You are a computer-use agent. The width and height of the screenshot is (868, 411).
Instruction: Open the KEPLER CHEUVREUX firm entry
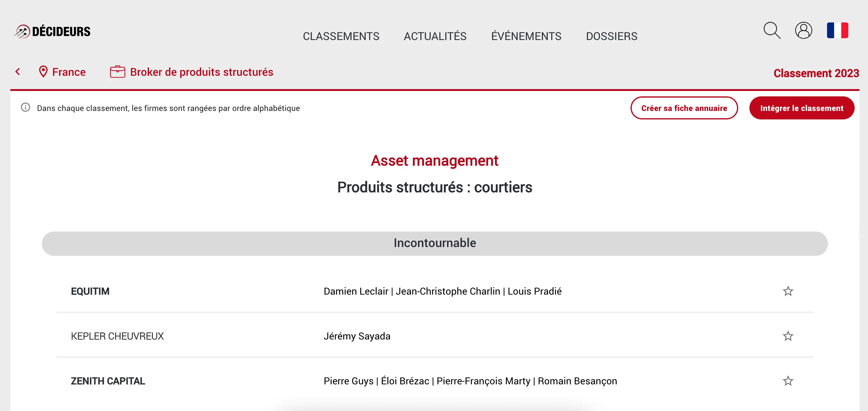point(117,336)
